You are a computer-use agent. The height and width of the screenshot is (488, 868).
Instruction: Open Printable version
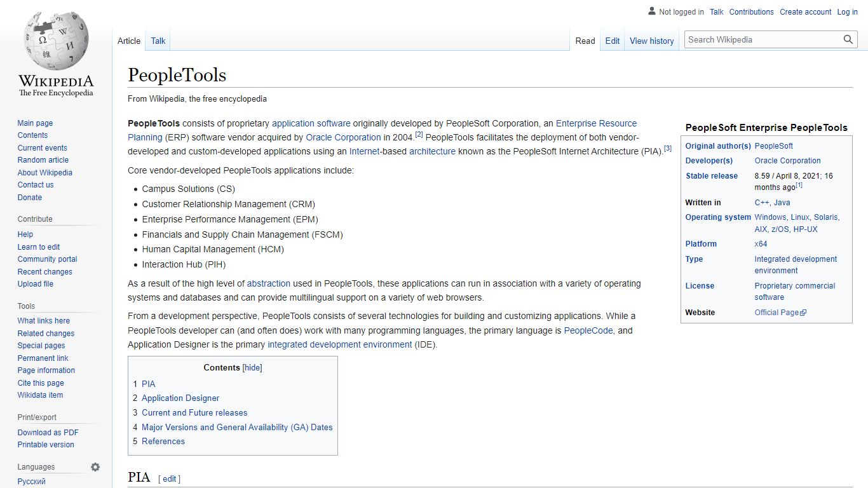click(46, 445)
